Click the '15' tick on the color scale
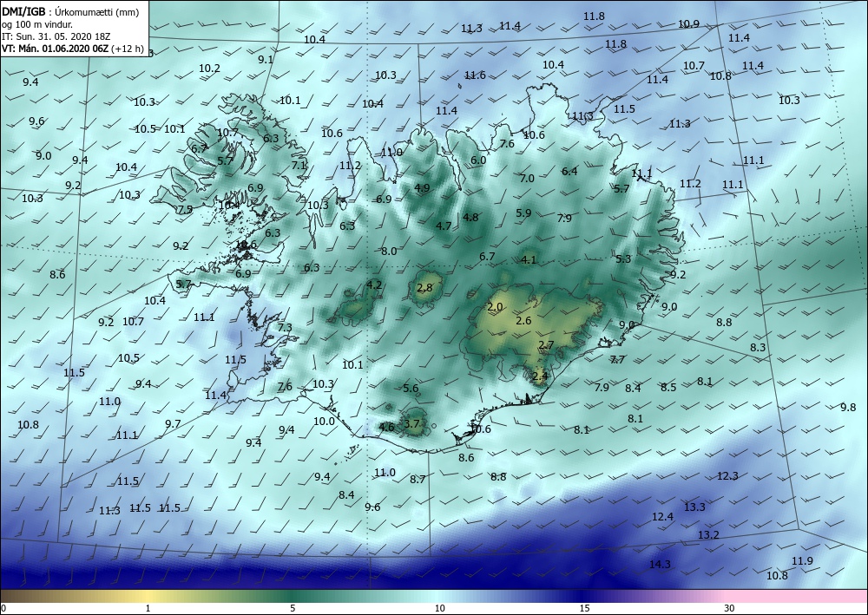868x615 pixels. (584, 608)
